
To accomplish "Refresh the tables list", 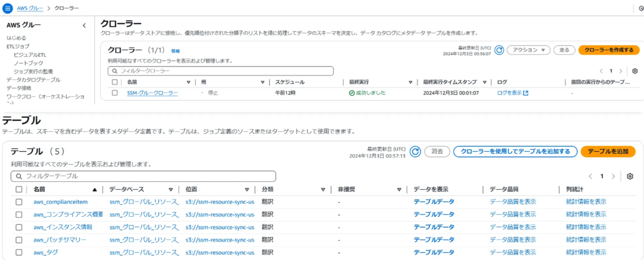I will click(x=415, y=151).
